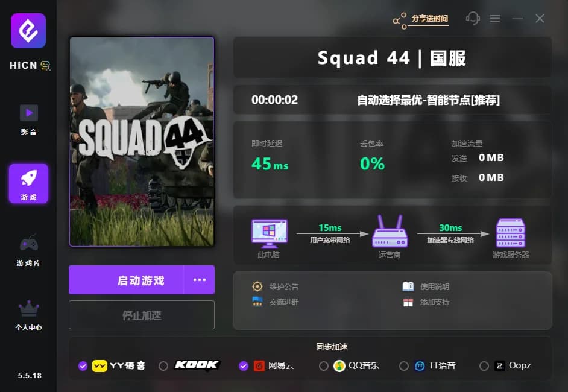Click the HiCN purple logo icon
The image size is (568, 392).
pyautogui.click(x=28, y=31)
